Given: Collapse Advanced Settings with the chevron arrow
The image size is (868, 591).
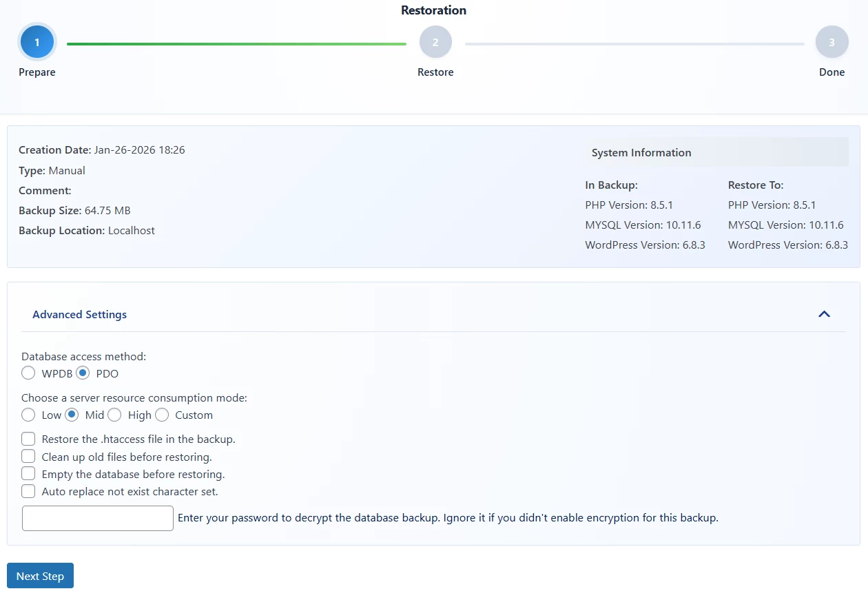Looking at the screenshot, I should [824, 314].
